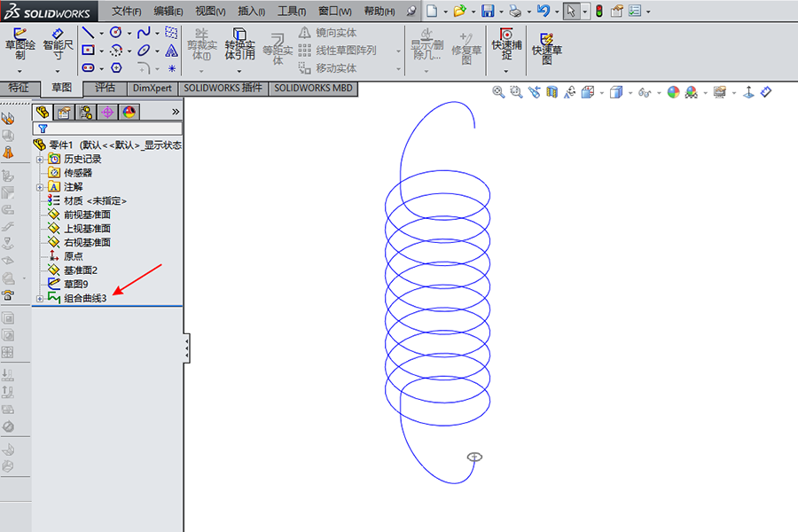Click the feature tree filter field

click(107, 129)
